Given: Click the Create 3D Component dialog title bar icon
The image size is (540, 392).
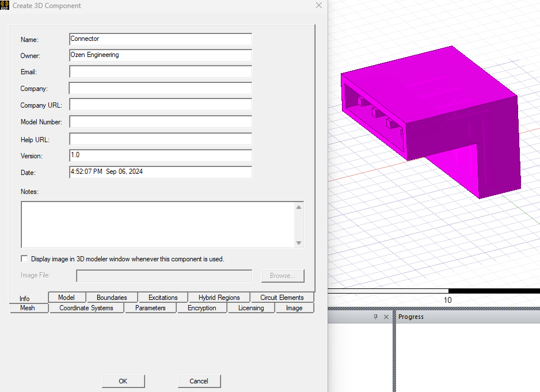Looking at the screenshot, I should pos(5,5).
